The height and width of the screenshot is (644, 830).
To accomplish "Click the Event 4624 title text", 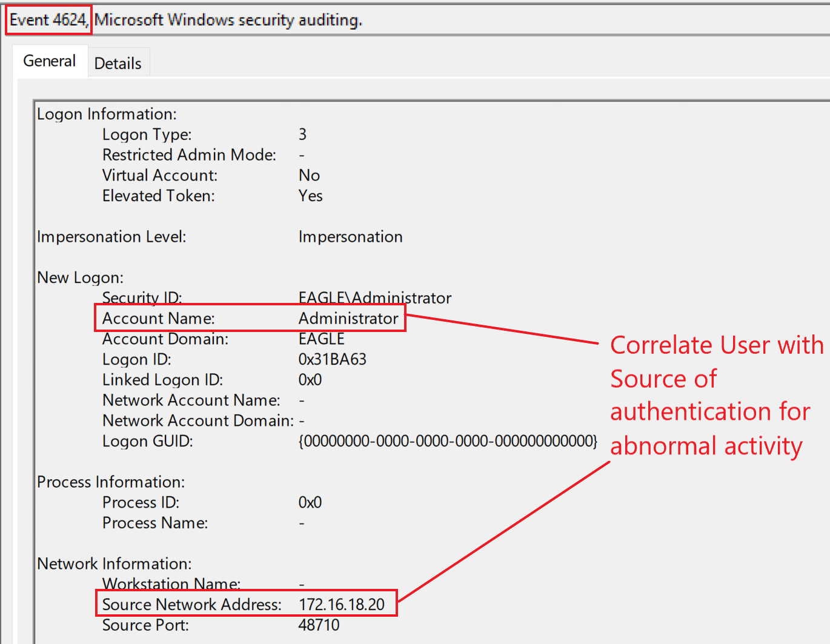I will [48, 20].
